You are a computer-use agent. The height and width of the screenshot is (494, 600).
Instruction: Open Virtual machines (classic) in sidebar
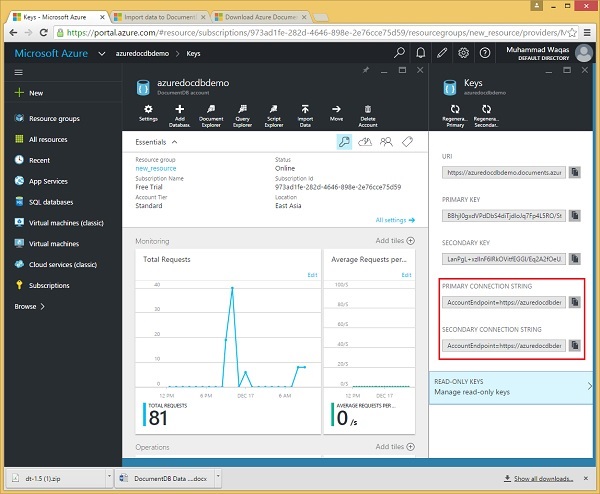tap(59, 223)
